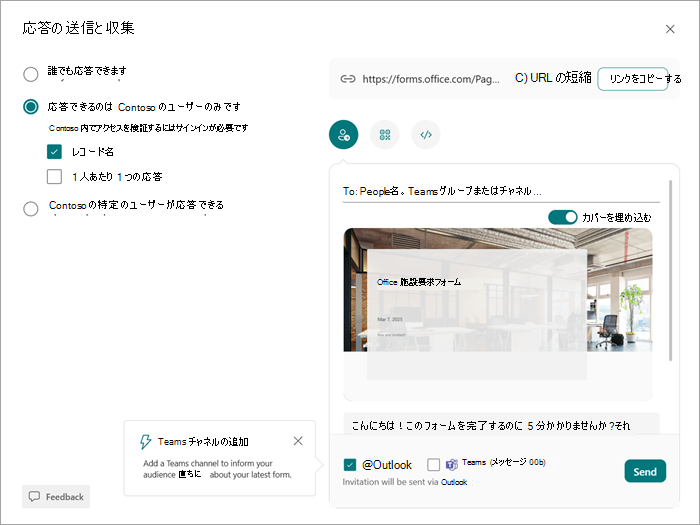The image size is (700, 525).
Task: Uncheck the record name checkbox
Action: click(54, 152)
